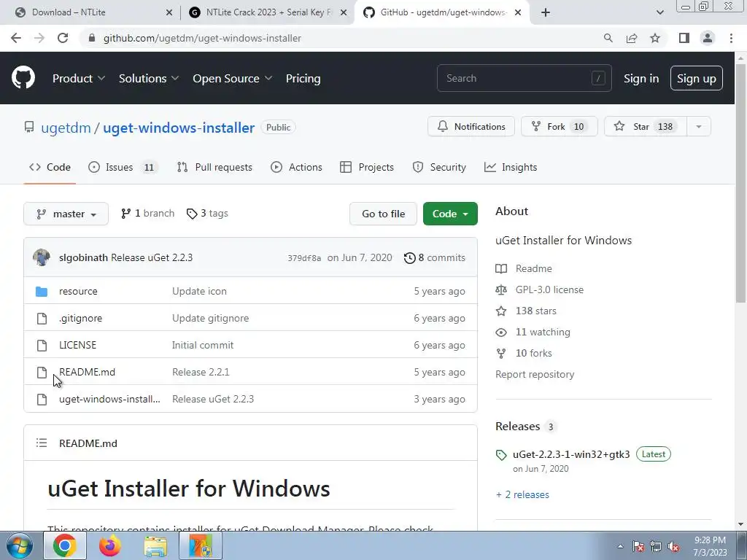Screen dimensions: 747x560
Task: Focus the GitHub search box
Action: pyautogui.click(x=524, y=78)
